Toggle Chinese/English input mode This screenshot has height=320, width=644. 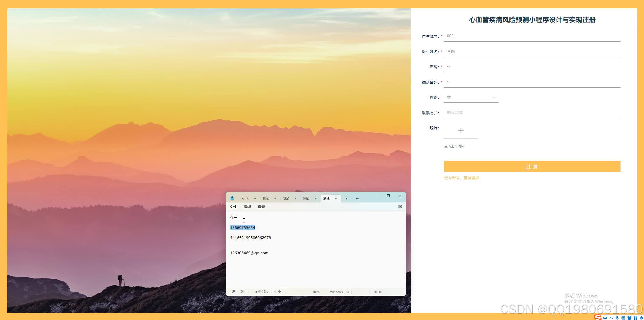tap(605, 318)
